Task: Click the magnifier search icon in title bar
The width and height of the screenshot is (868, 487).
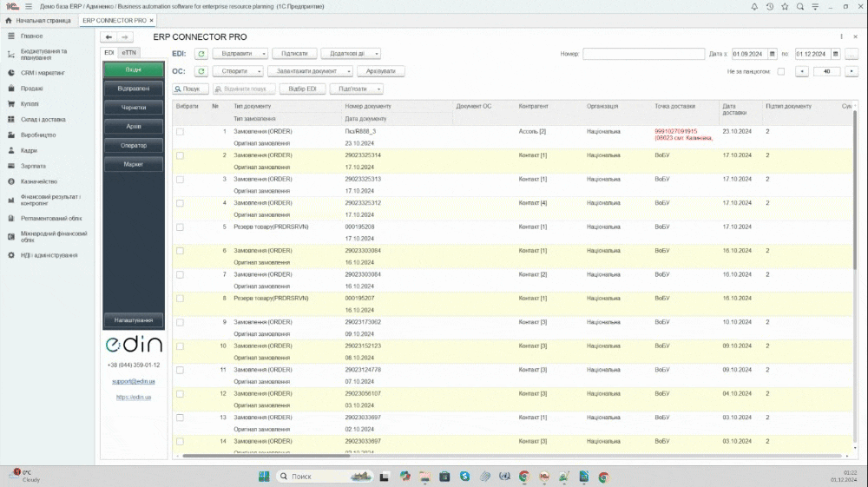Action: tap(800, 6)
